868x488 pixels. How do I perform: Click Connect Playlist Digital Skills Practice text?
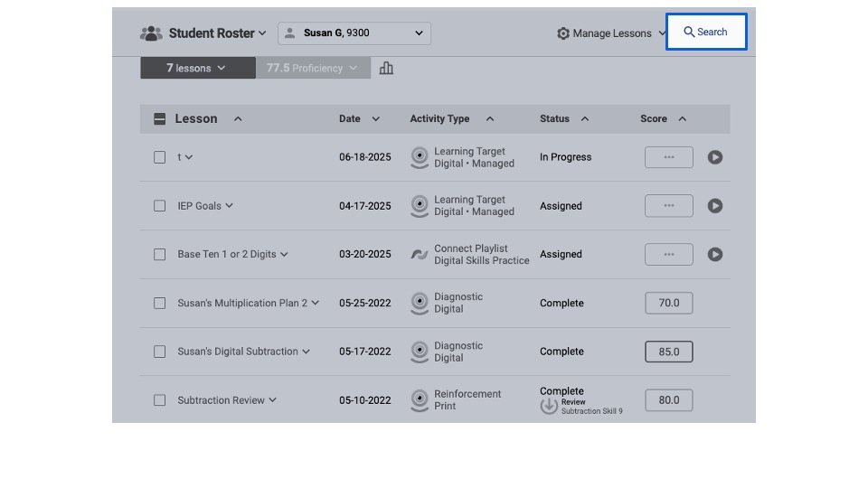pyautogui.click(x=482, y=255)
